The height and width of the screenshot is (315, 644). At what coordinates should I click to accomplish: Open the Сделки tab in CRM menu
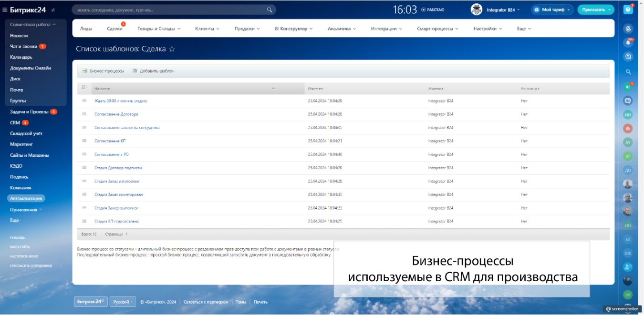coord(114,29)
